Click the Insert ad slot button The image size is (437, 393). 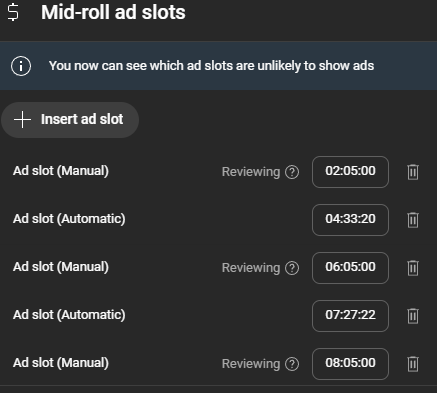pyautogui.click(x=70, y=120)
